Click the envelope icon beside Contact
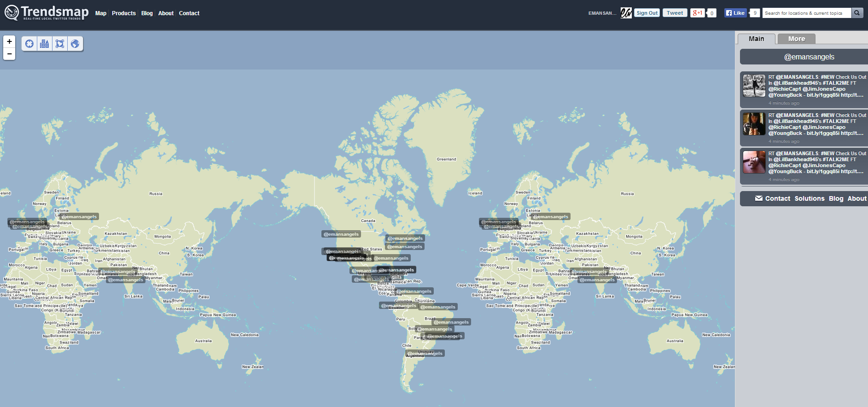Screen dimensions: 868x407 [759, 198]
